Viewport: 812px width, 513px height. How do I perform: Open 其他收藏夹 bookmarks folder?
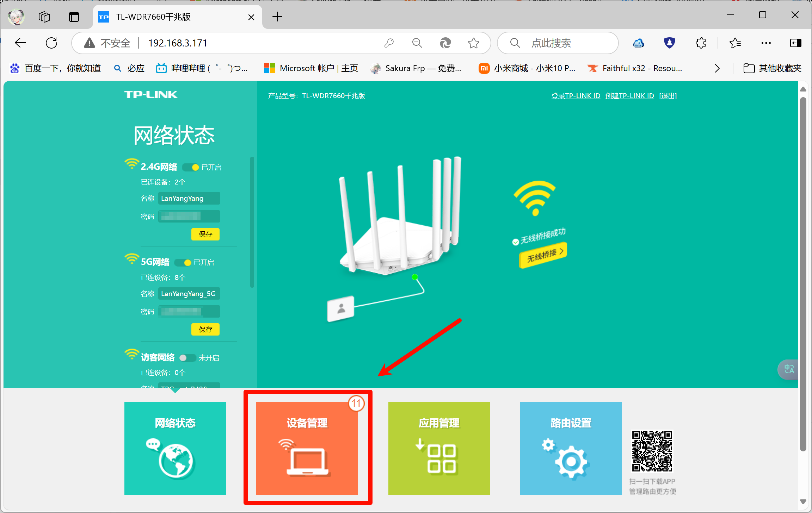pos(772,68)
